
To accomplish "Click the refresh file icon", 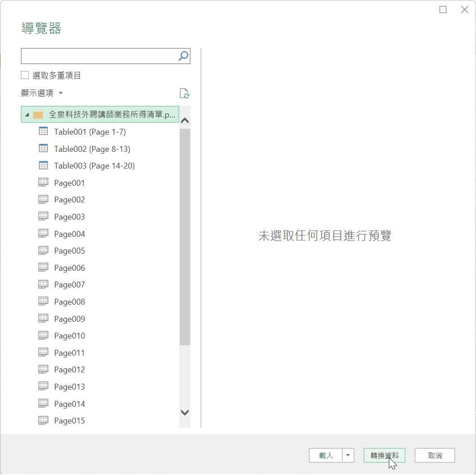I will click(184, 93).
